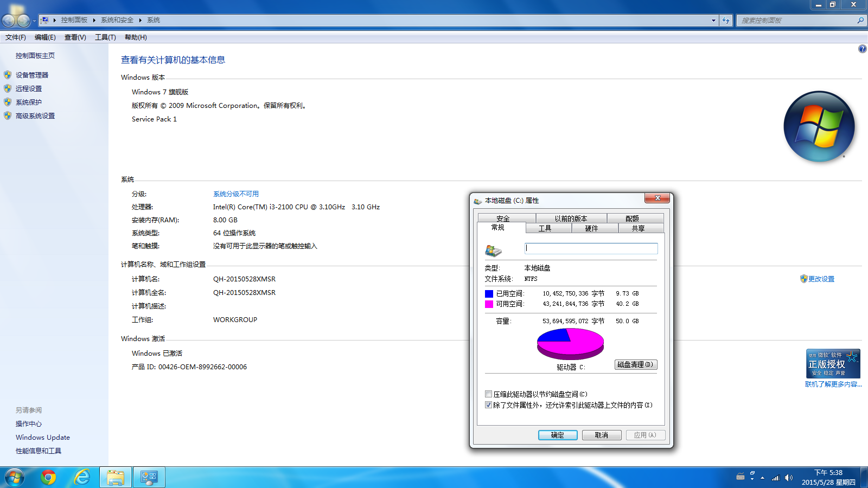Click shield icon next to 更改设置
The image size is (868, 488).
[x=803, y=279]
